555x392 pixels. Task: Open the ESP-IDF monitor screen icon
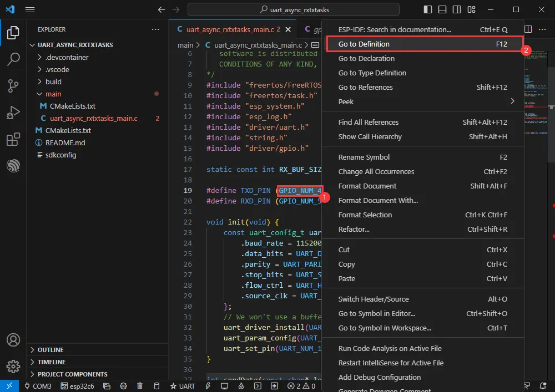pyautogui.click(x=224, y=386)
